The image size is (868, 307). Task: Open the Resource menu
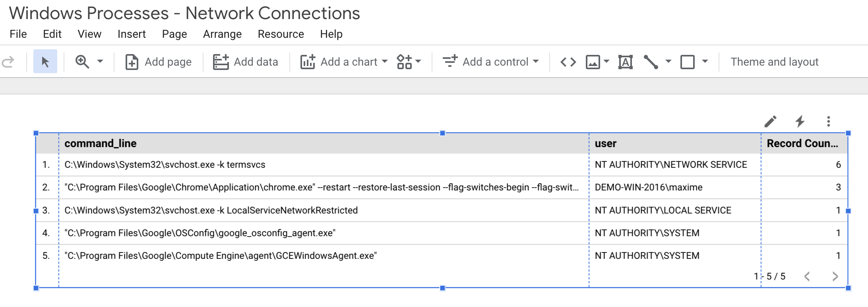[x=281, y=34]
